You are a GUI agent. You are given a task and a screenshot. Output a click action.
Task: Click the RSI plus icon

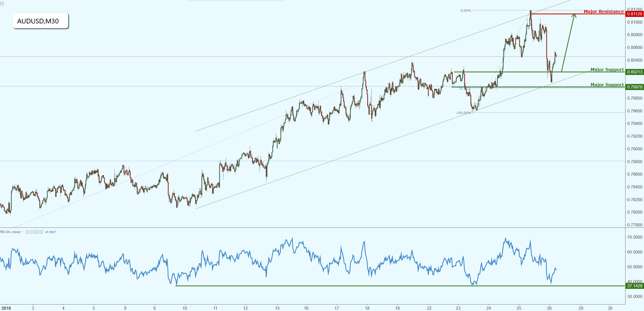[x=37, y=232]
